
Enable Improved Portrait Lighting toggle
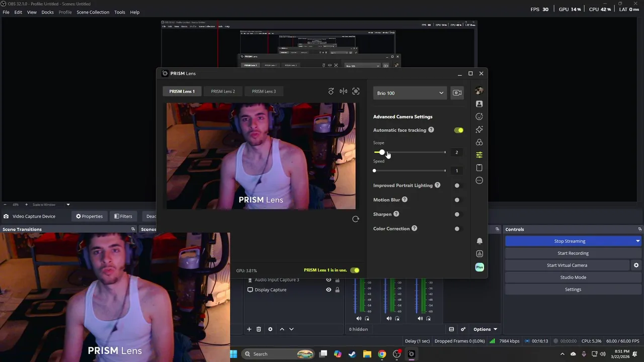[x=457, y=186]
